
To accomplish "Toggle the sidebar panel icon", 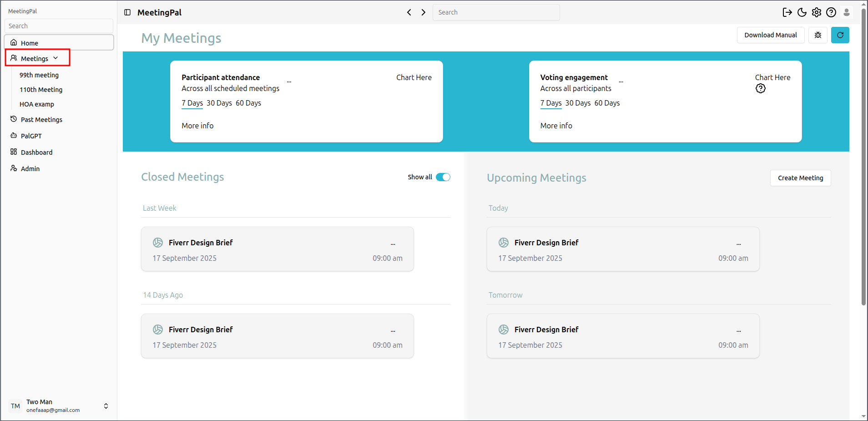I will 127,12.
